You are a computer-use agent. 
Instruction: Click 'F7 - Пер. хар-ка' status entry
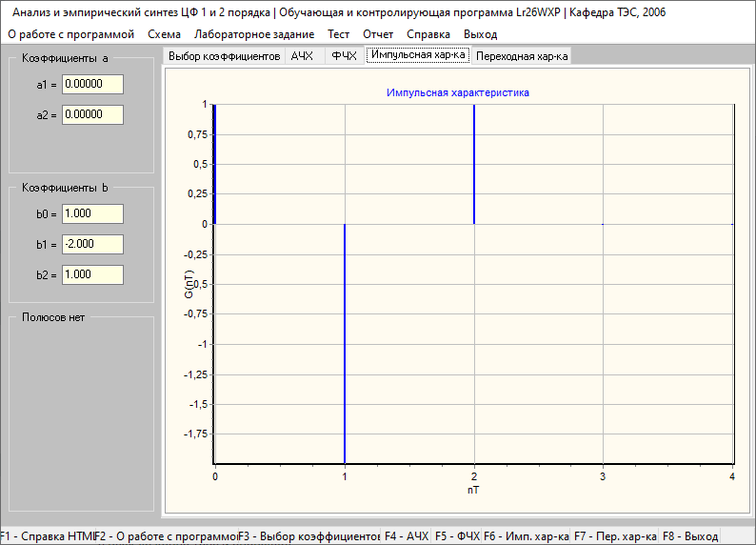615,536
